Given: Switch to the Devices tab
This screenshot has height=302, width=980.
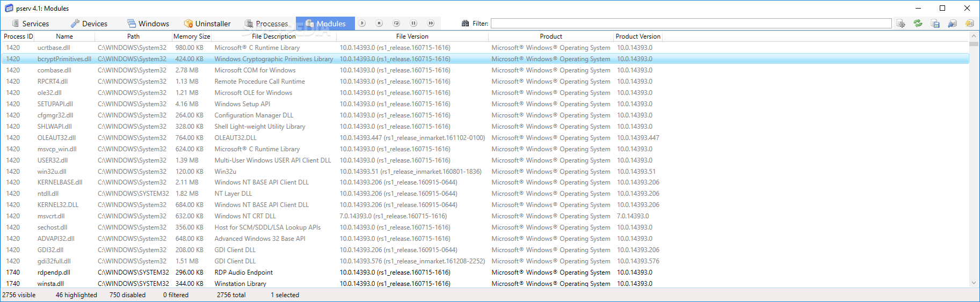Looking at the screenshot, I should [89, 24].
